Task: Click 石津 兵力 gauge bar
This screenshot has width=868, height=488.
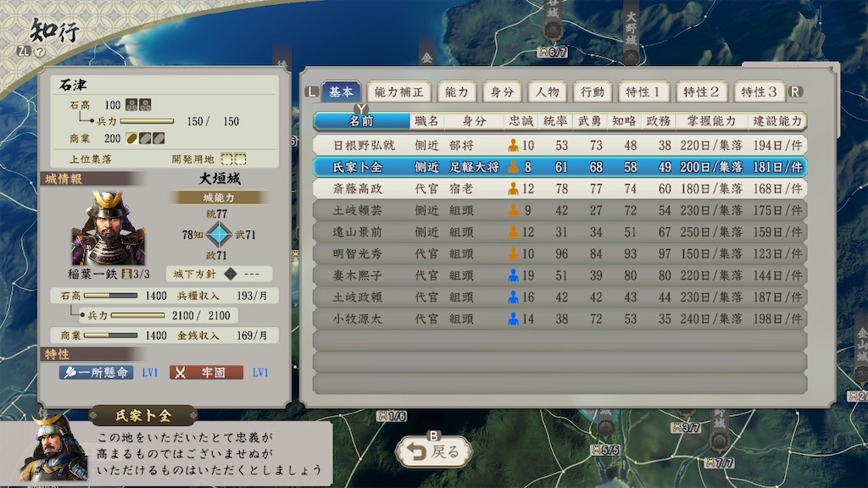Action: (147, 121)
